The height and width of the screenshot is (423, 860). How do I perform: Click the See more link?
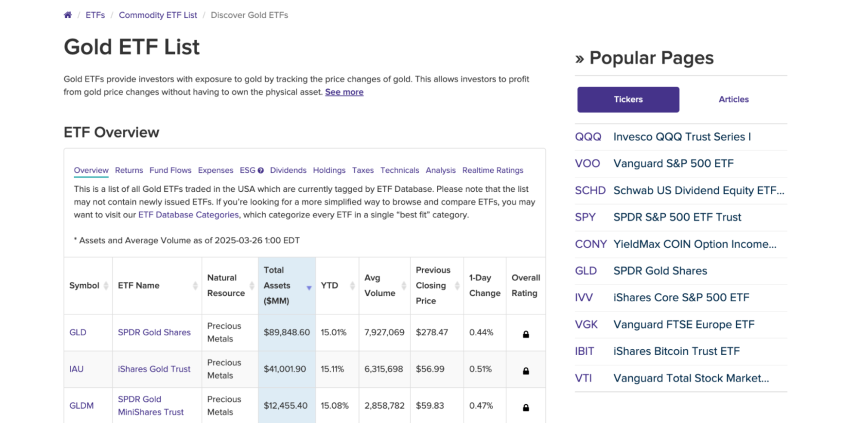(344, 92)
